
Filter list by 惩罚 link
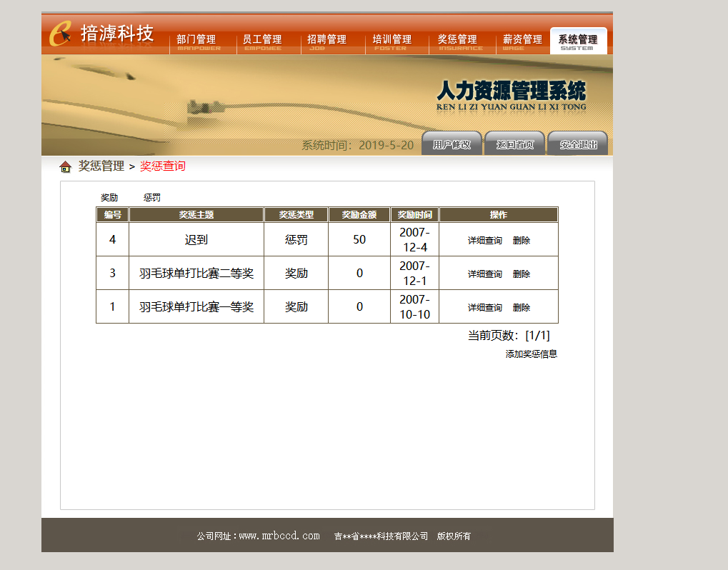coord(152,198)
